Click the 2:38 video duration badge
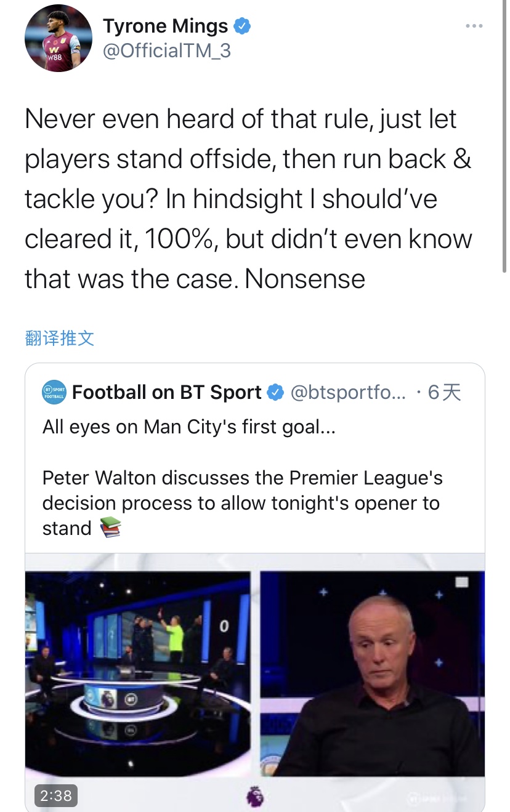Screen dimensions: 510x812 pos(55,795)
